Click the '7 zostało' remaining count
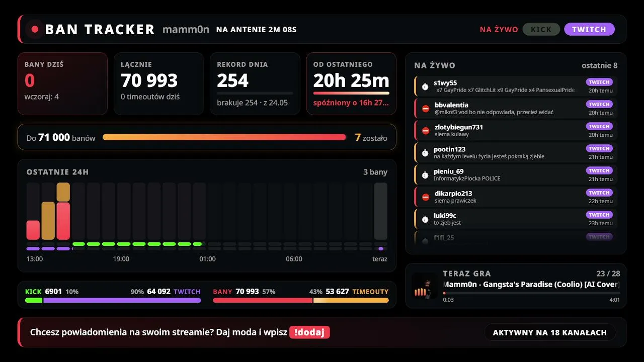Viewport: 644px width, 362px height. pos(371,137)
